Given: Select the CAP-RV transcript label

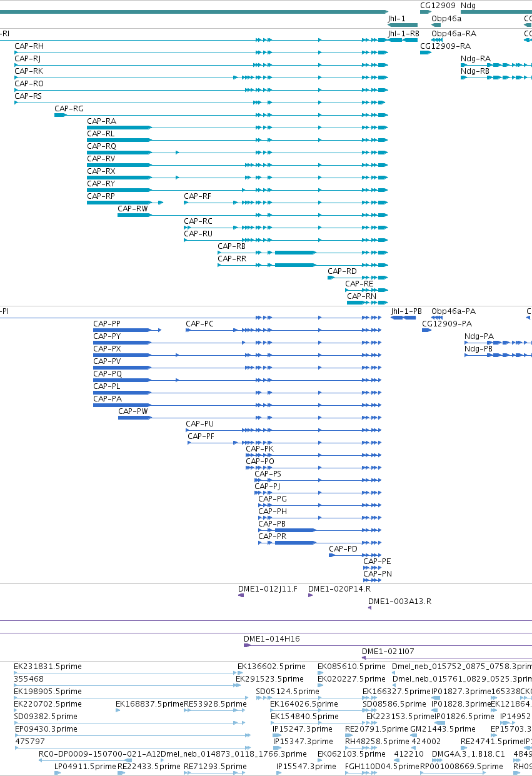Looking at the screenshot, I should click(101, 159).
